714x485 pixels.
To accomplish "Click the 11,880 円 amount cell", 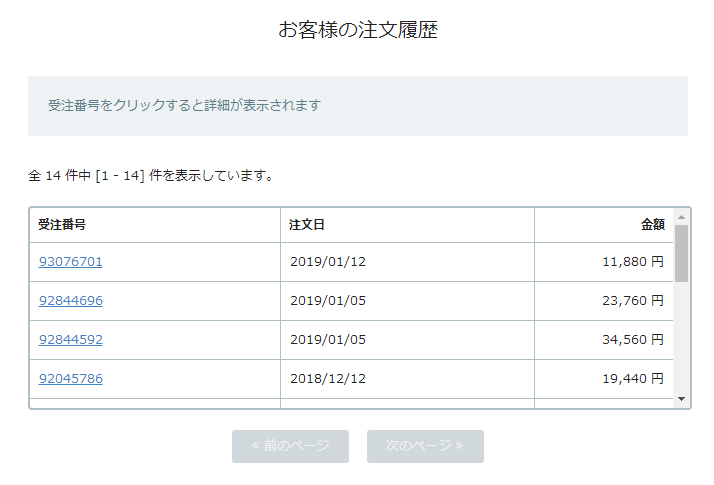I will tap(633, 262).
